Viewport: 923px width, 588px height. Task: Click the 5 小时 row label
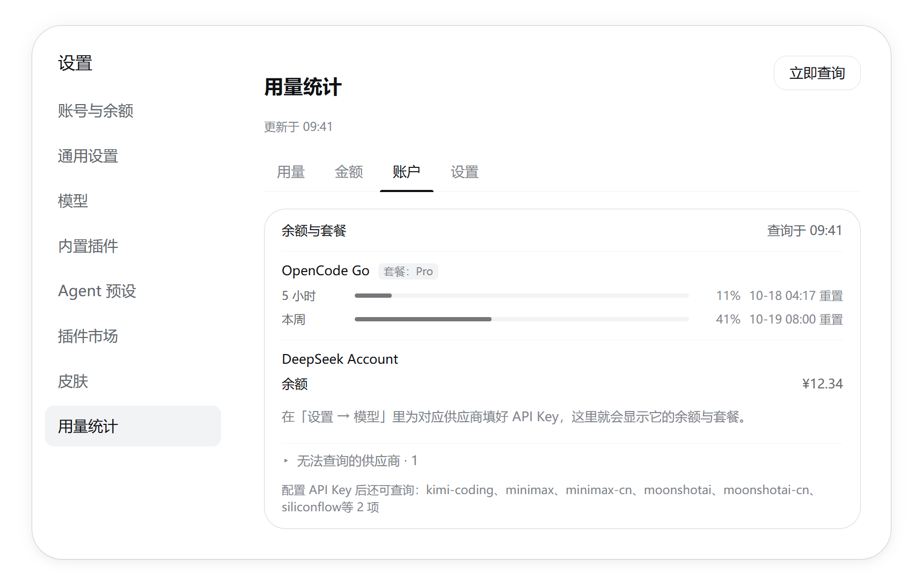coord(299,296)
